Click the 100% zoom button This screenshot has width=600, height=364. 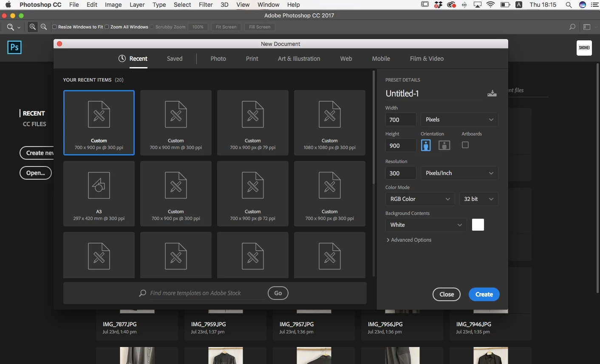(x=198, y=27)
